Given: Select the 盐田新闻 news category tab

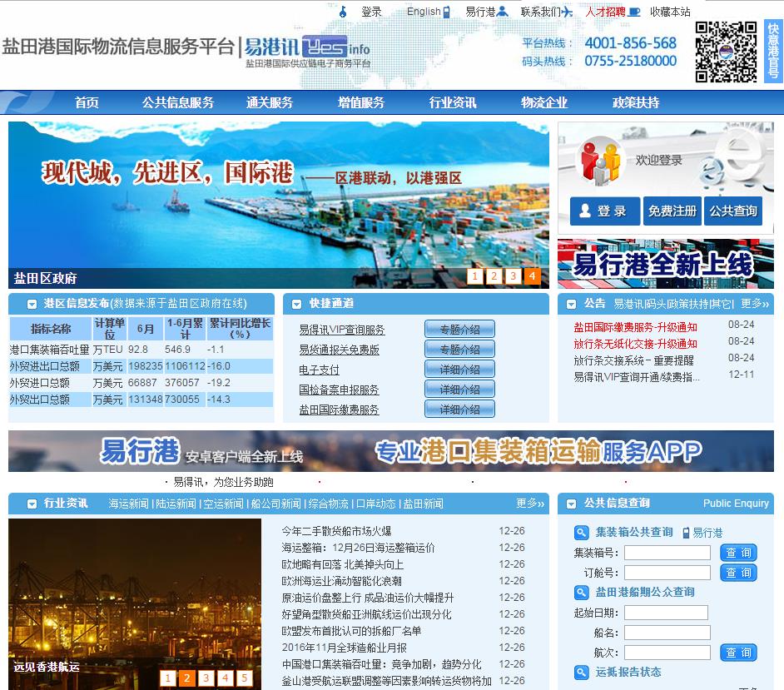Looking at the screenshot, I should point(423,504).
